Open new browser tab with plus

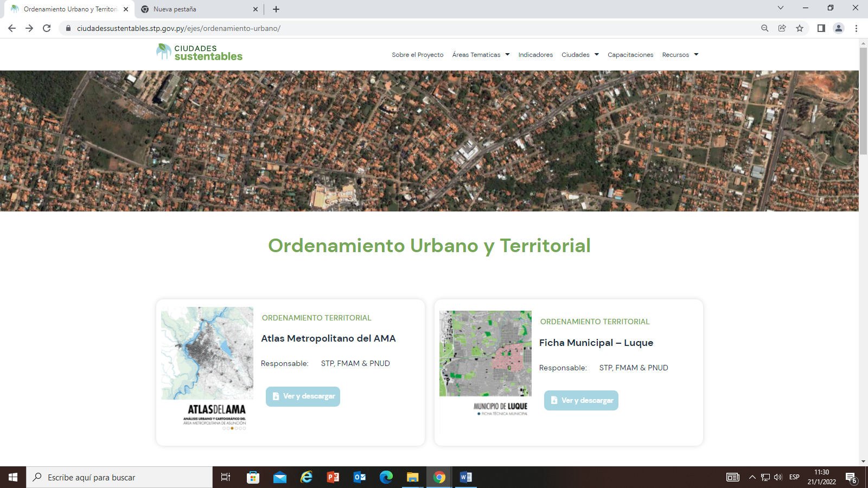pyautogui.click(x=276, y=9)
